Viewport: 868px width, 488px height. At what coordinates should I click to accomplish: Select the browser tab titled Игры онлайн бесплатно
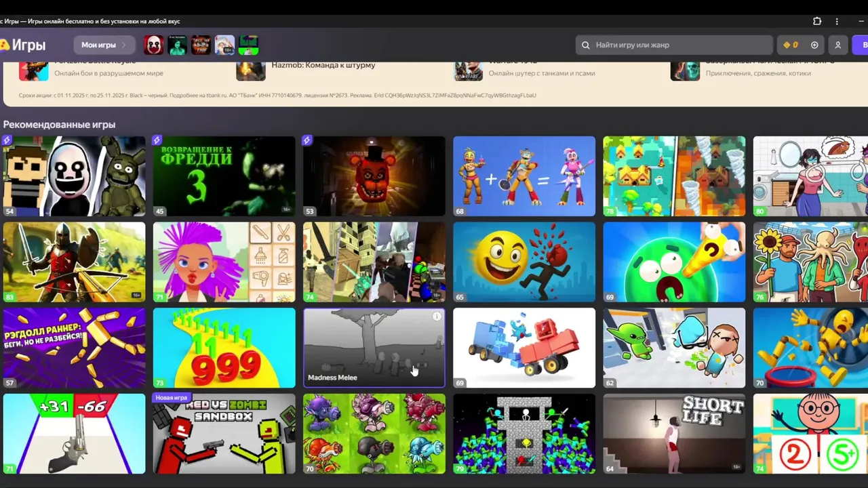coord(90,21)
